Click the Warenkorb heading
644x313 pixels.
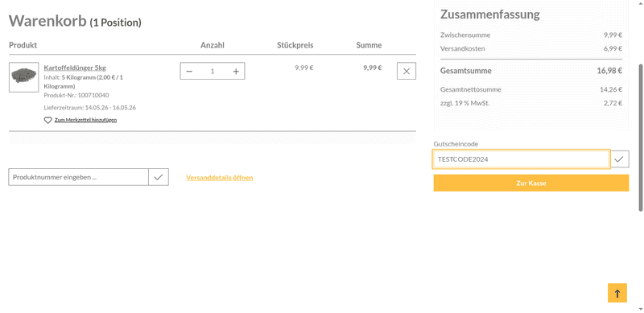tap(75, 21)
